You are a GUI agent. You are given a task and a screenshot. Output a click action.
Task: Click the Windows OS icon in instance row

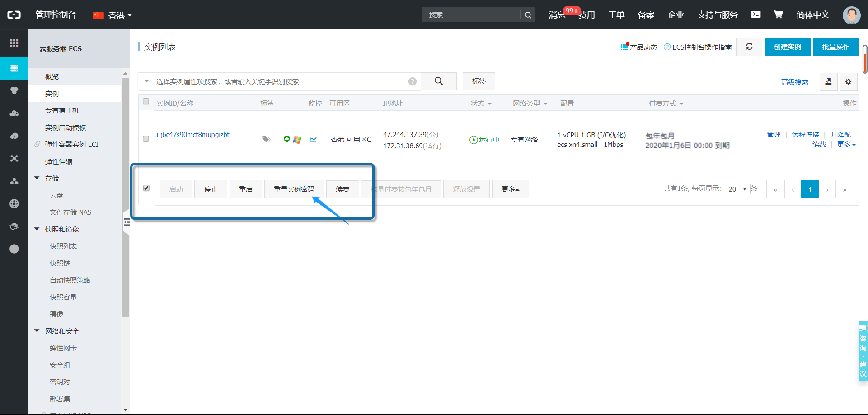click(x=297, y=140)
